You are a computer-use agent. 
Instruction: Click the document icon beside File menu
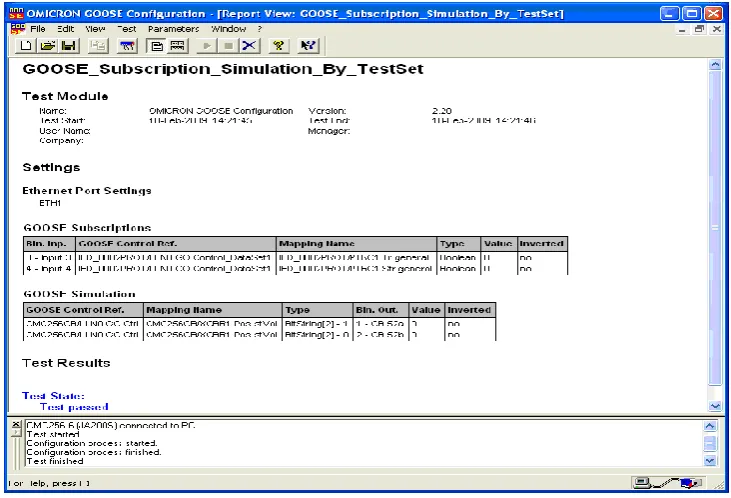pos(18,29)
